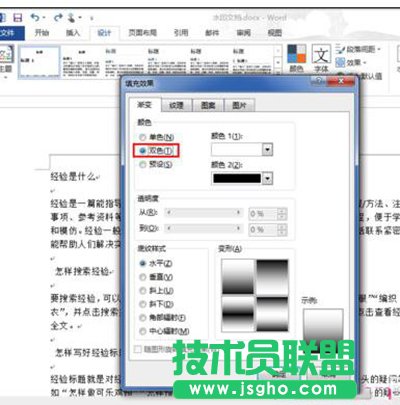
Task: Click 从(R) percent value field
Action: pyautogui.click(x=263, y=214)
